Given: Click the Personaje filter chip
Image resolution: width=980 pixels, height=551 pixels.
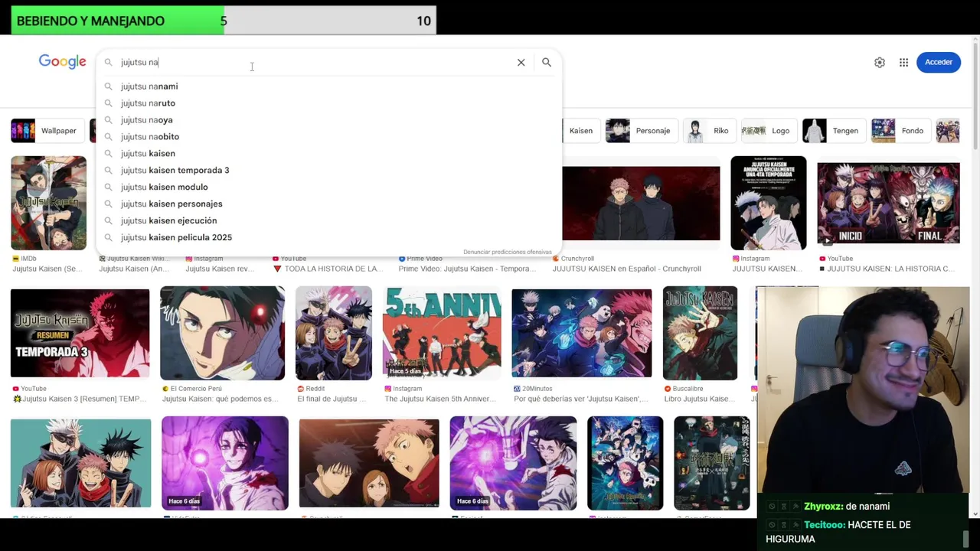Looking at the screenshot, I should [x=640, y=131].
